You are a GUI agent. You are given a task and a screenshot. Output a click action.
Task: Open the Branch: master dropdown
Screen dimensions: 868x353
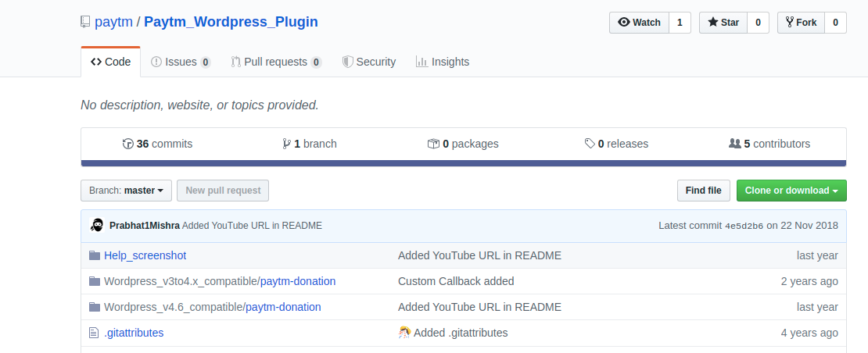click(x=126, y=191)
